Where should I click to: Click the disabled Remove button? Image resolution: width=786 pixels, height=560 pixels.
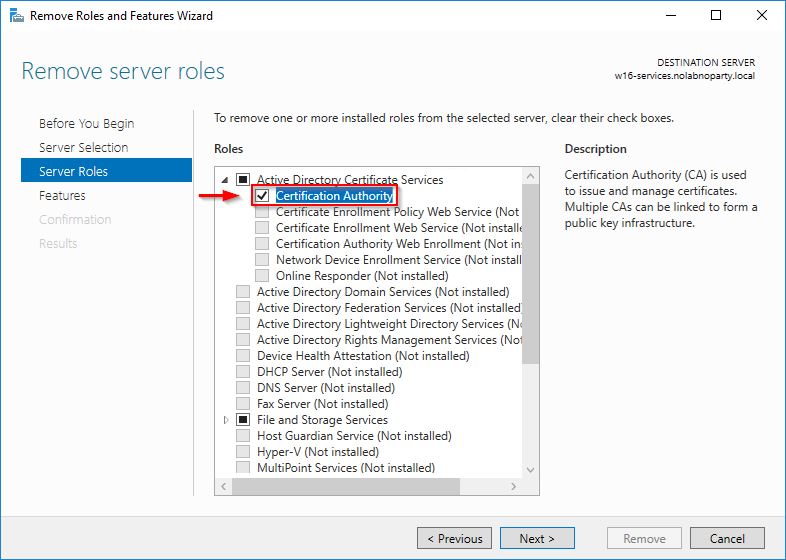(644, 538)
